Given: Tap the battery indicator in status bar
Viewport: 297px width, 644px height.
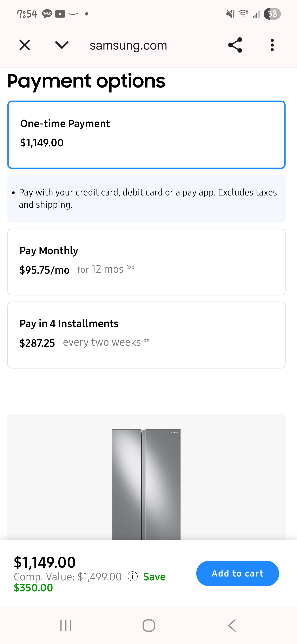Looking at the screenshot, I should click(272, 14).
